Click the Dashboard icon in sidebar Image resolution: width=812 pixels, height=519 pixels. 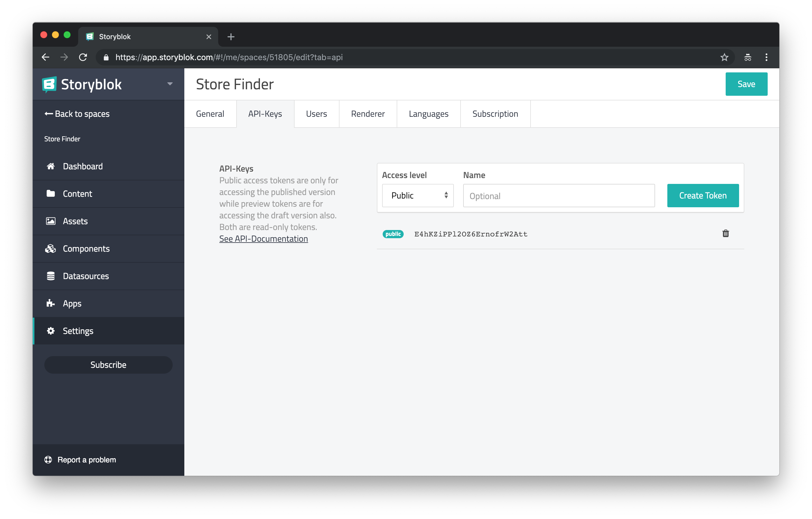tap(50, 166)
